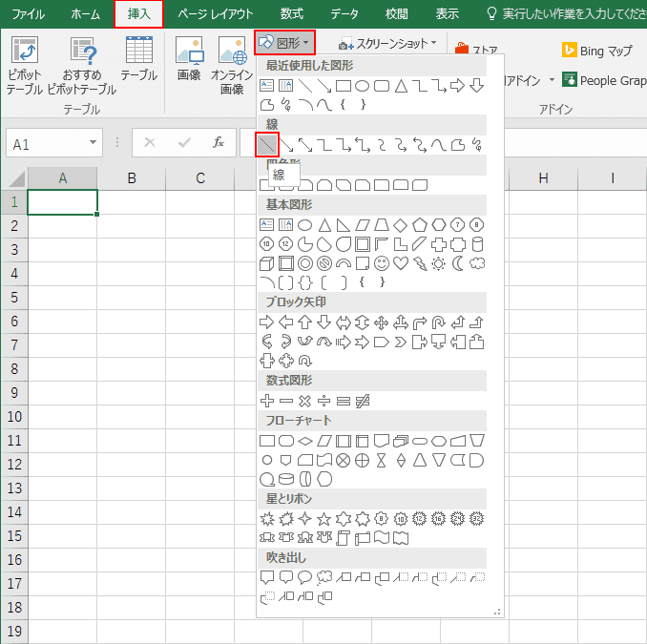Select the 挿入 ribbon tab

click(138, 14)
